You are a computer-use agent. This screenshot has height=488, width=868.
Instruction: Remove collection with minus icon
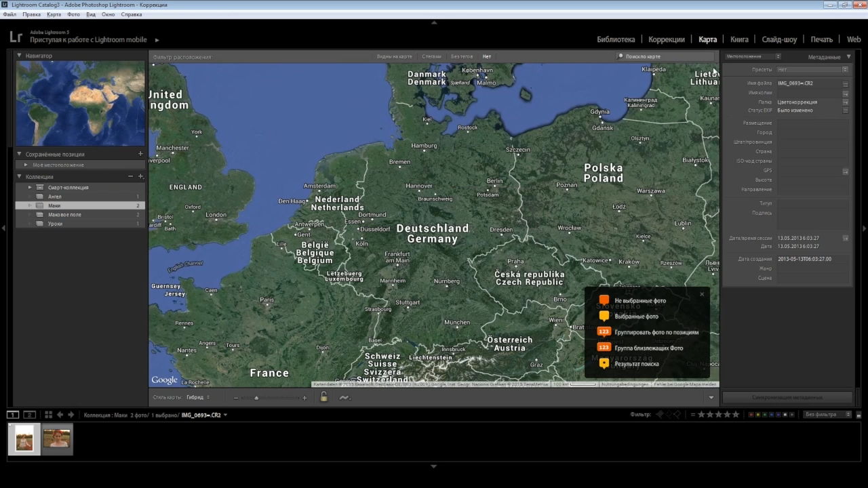130,176
